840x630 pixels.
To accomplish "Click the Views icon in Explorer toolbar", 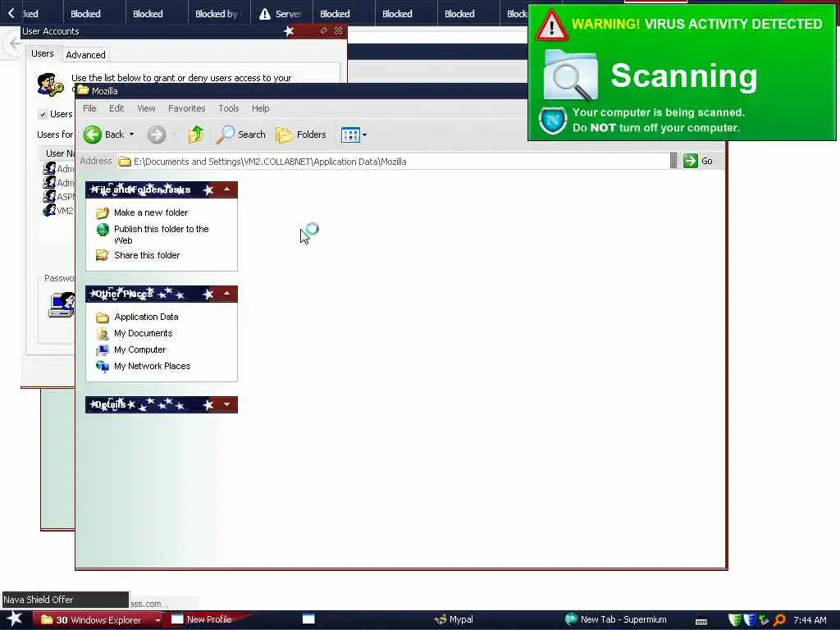I will point(350,135).
